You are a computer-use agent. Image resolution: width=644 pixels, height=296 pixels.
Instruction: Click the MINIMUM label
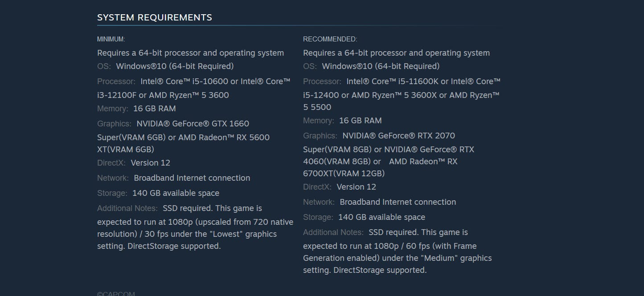click(111, 39)
